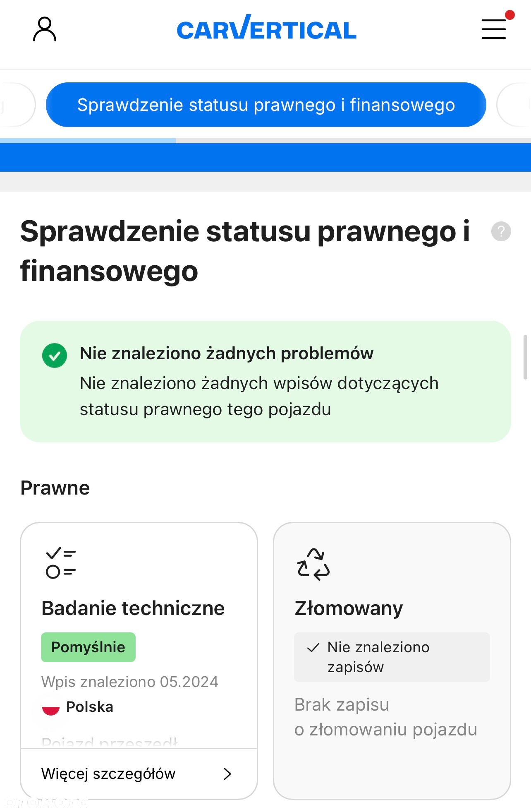Open the user account profile icon

pos(45,29)
